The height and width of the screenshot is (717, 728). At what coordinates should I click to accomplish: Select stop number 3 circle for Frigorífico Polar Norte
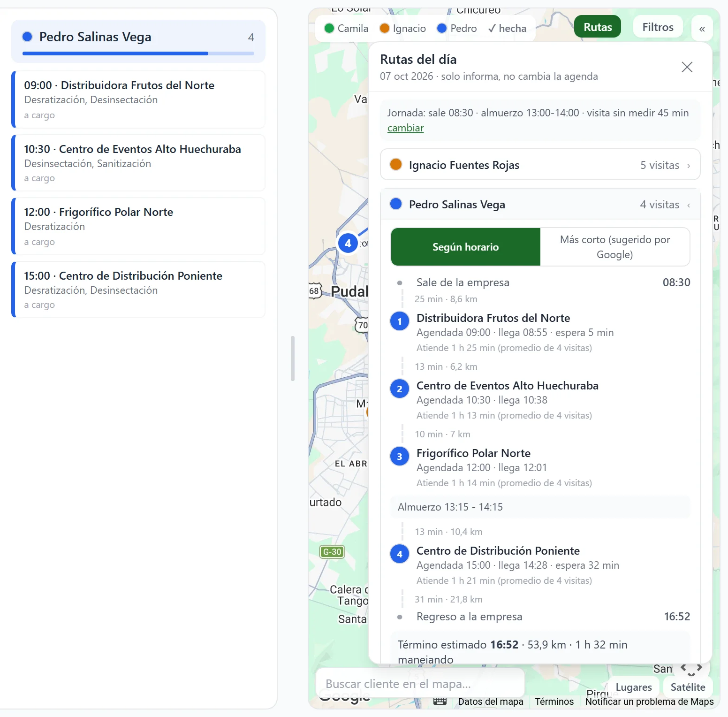point(400,457)
